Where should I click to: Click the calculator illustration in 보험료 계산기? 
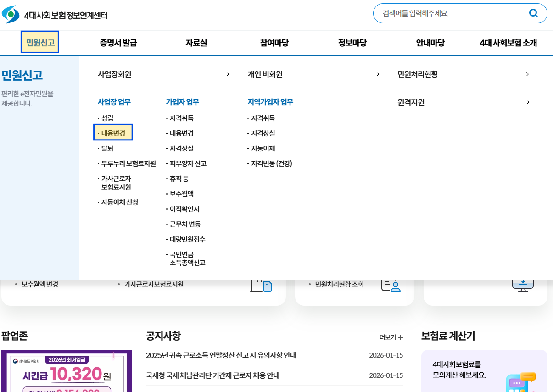pyautogui.click(x=521, y=381)
